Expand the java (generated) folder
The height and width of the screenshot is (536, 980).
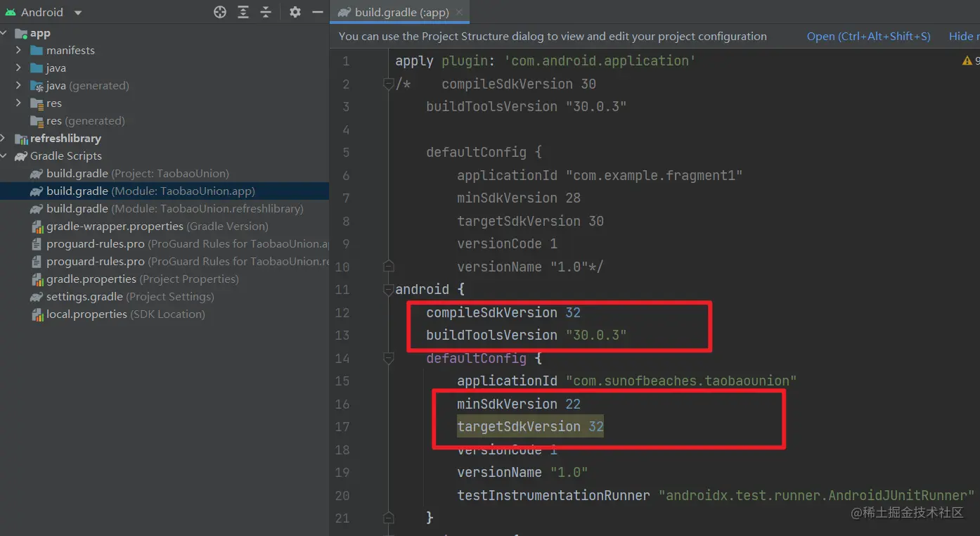19,86
